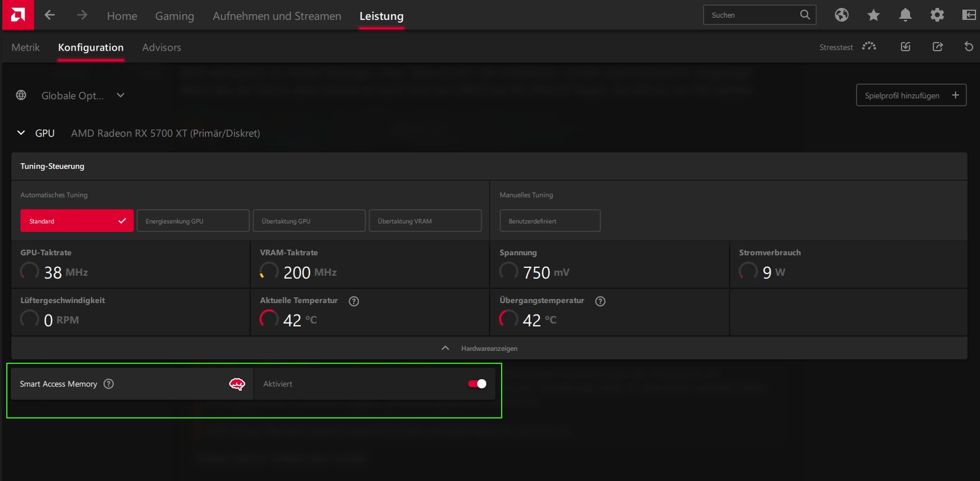The height and width of the screenshot is (481, 980).
Task: Collapse the GPU section chevron
Action: [x=21, y=132]
